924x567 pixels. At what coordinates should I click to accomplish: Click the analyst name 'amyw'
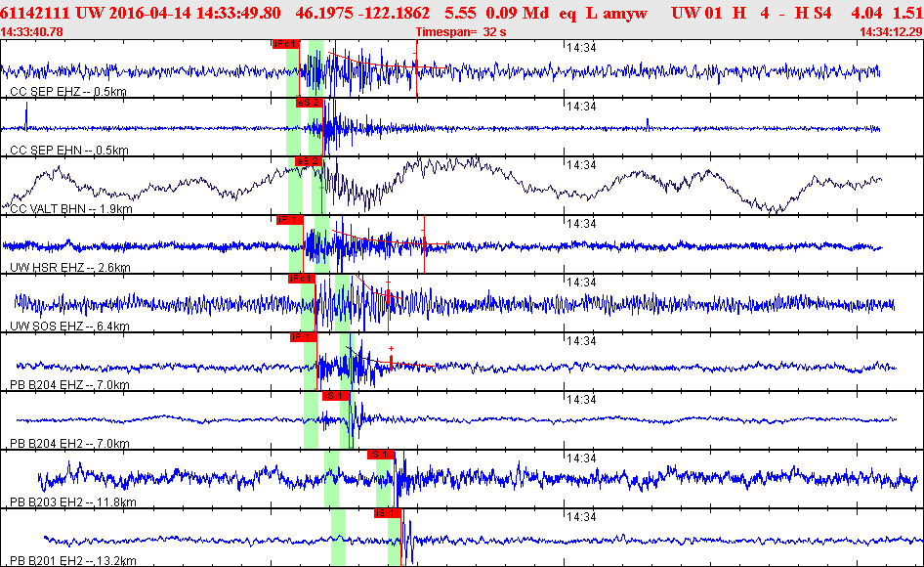point(625,13)
